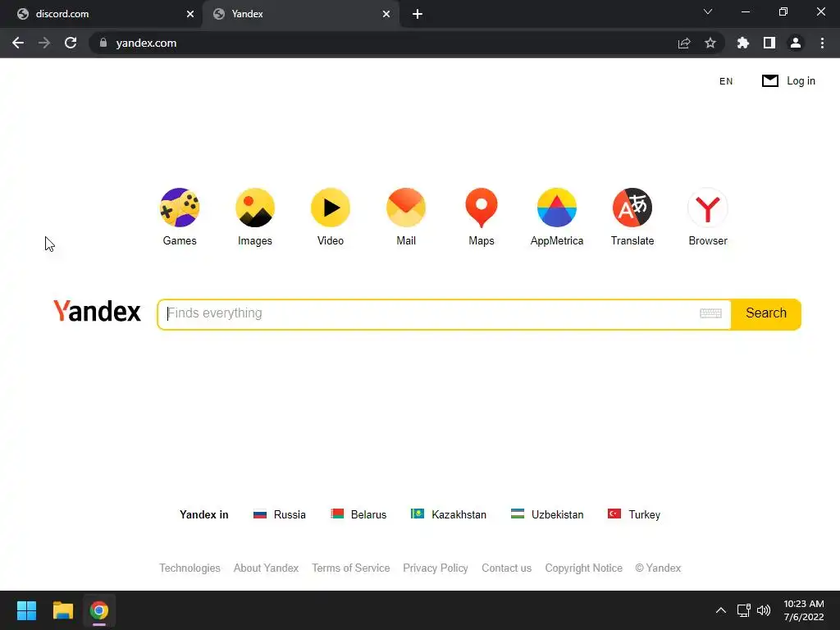840x630 pixels.
Task: Open the Translate service icon
Action: click(x=632, y=208)
